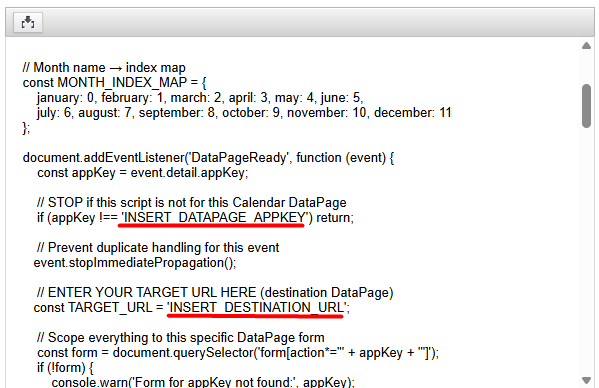Image resolution: width=599 pixels, height=388 pixels.
Task: Click the scroll down arrow
Action: 586,380
